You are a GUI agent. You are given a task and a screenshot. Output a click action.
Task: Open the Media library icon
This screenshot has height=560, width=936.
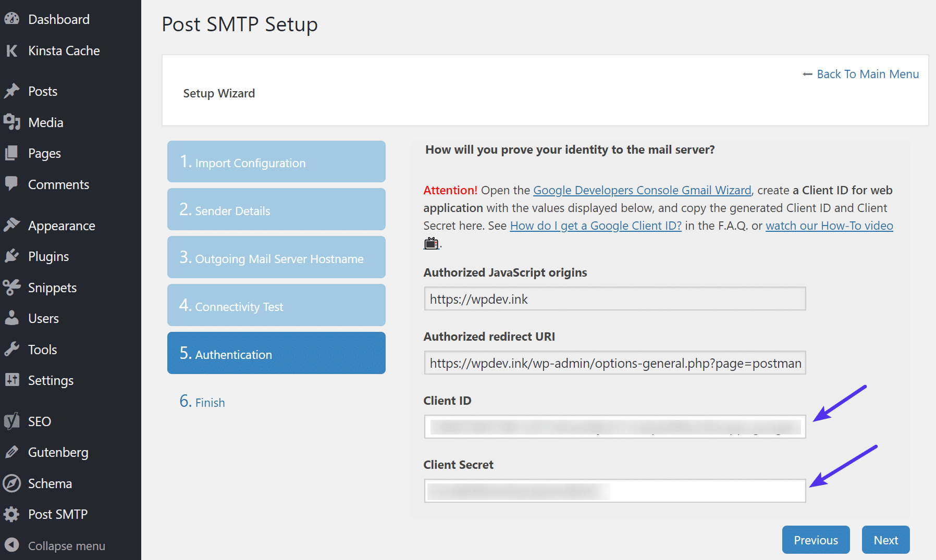coord(13,122)
